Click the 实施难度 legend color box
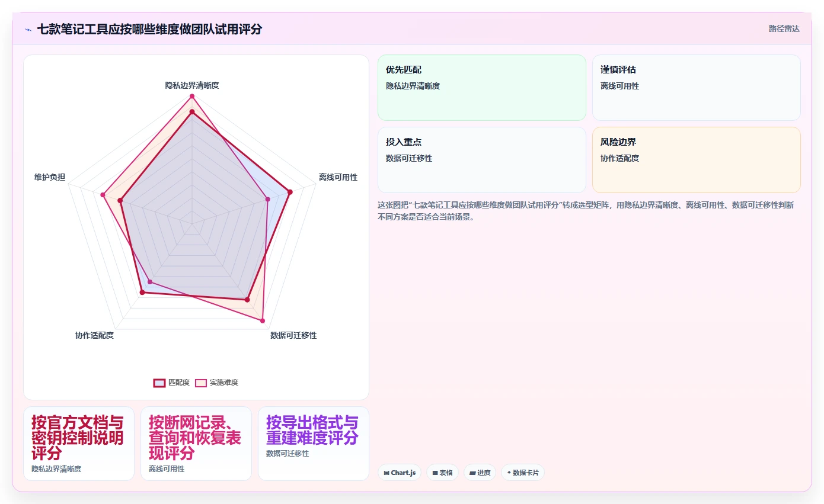Image resolution: width=824 pixels, height=504 pixels. click(202, 383)
